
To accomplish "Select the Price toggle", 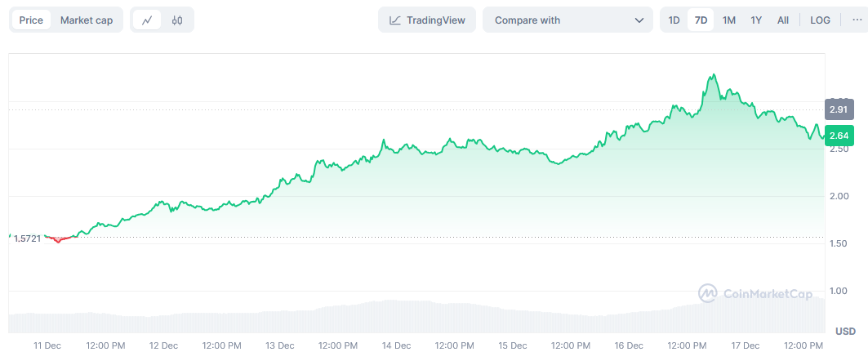I will 31,20.
